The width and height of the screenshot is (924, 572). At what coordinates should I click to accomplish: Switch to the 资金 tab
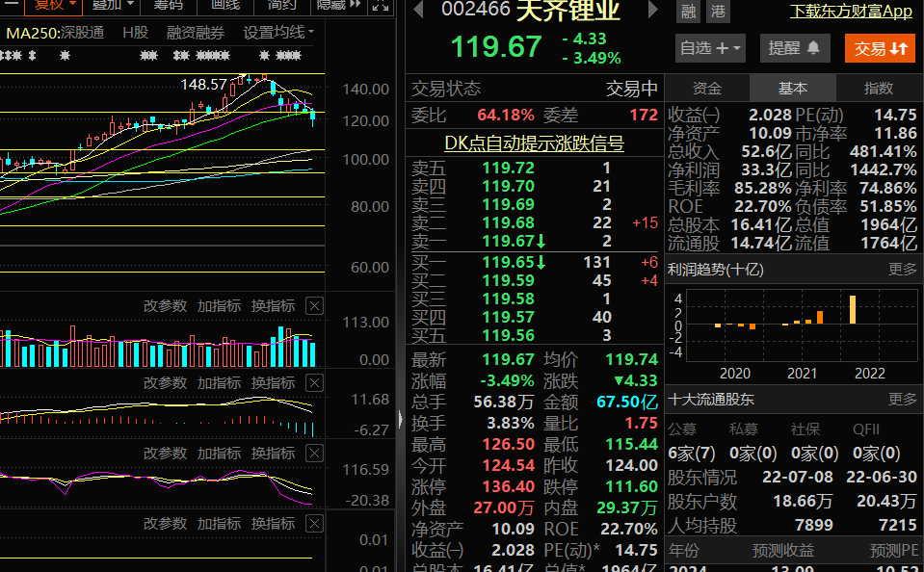point(706,89)
